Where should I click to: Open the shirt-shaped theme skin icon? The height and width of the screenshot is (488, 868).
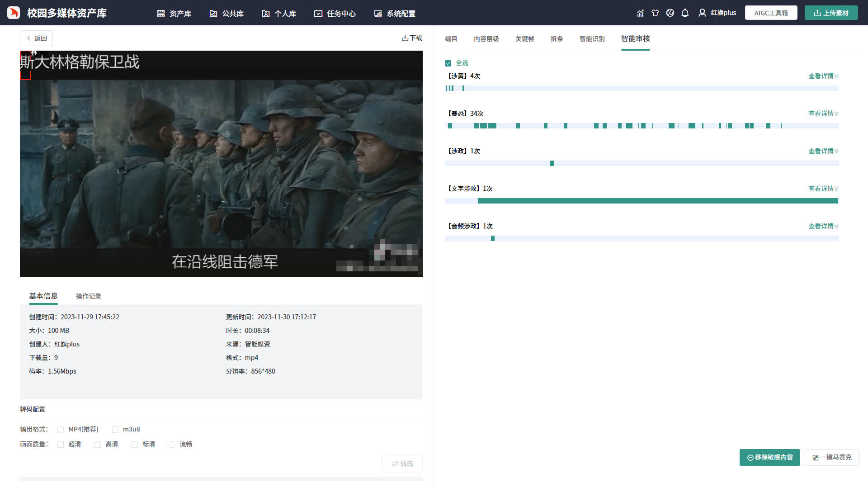tap(655, 13)
